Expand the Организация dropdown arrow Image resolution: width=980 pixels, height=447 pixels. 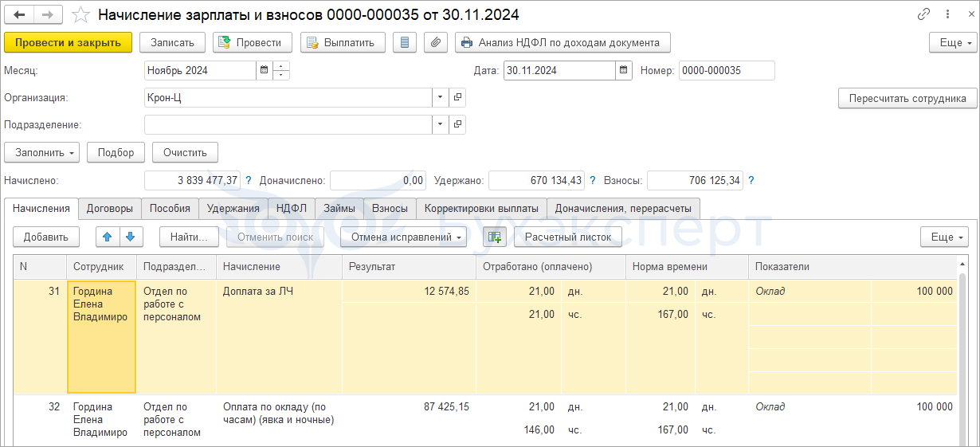(x=441, y=97)
